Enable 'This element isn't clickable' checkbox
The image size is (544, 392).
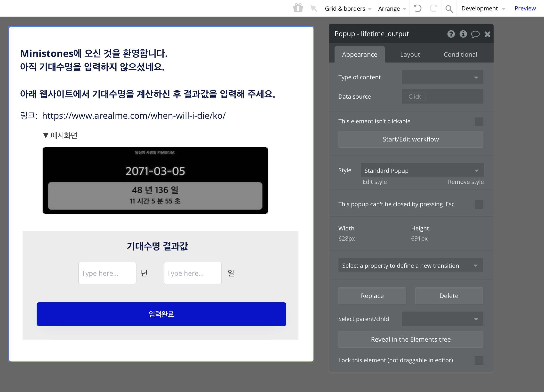[479, 121]
